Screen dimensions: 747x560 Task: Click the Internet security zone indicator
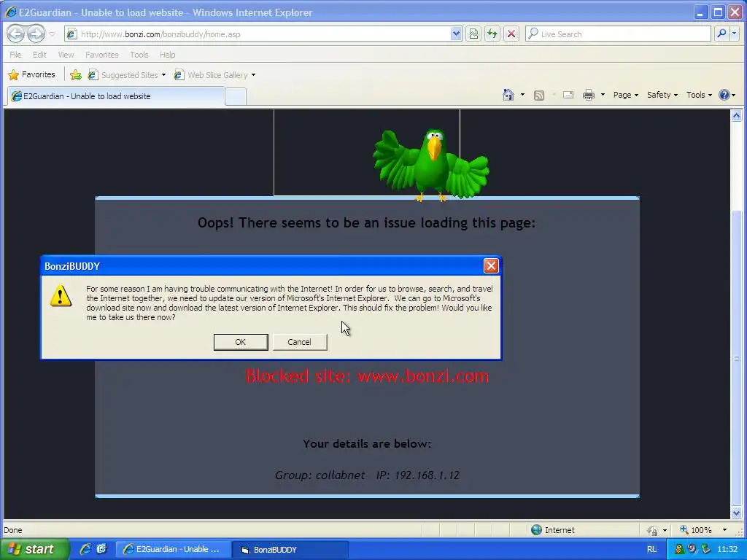pos(553,530)
